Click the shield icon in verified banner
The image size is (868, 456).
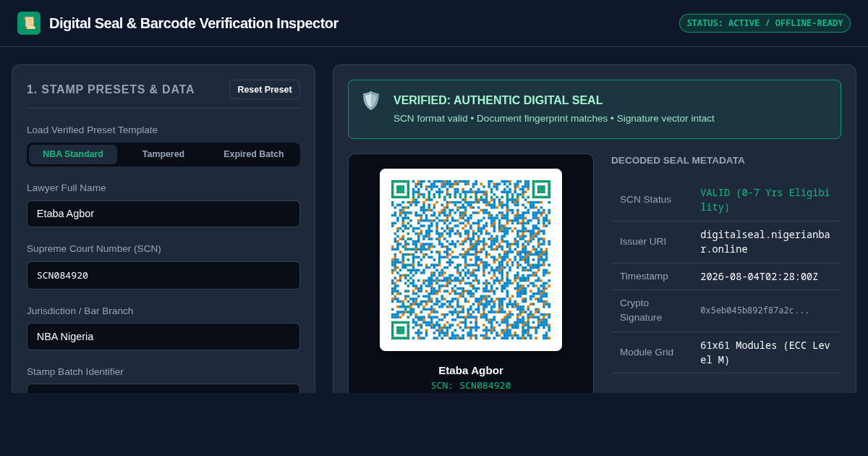pyautogui.click(x=371, y=101)
